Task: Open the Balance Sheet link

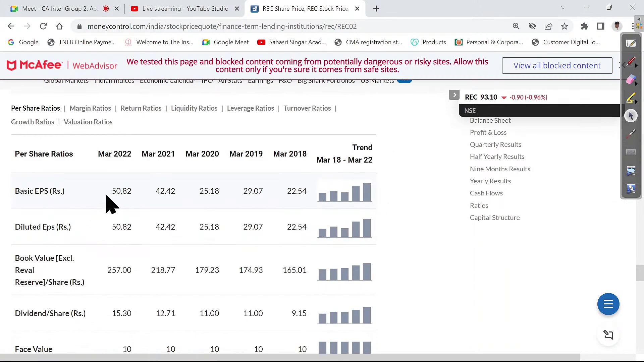Action: point(490,121)
